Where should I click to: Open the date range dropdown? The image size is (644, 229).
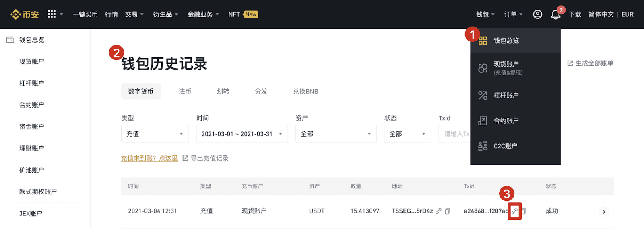click(242, 134)
